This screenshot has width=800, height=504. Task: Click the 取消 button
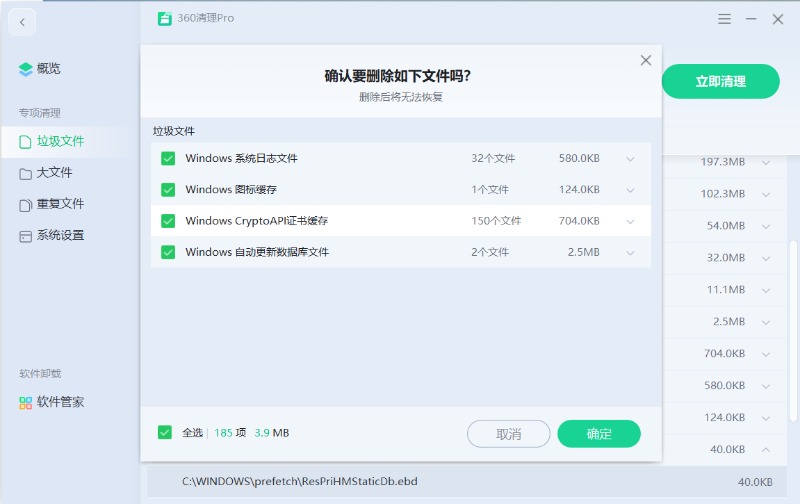[508, 434]
